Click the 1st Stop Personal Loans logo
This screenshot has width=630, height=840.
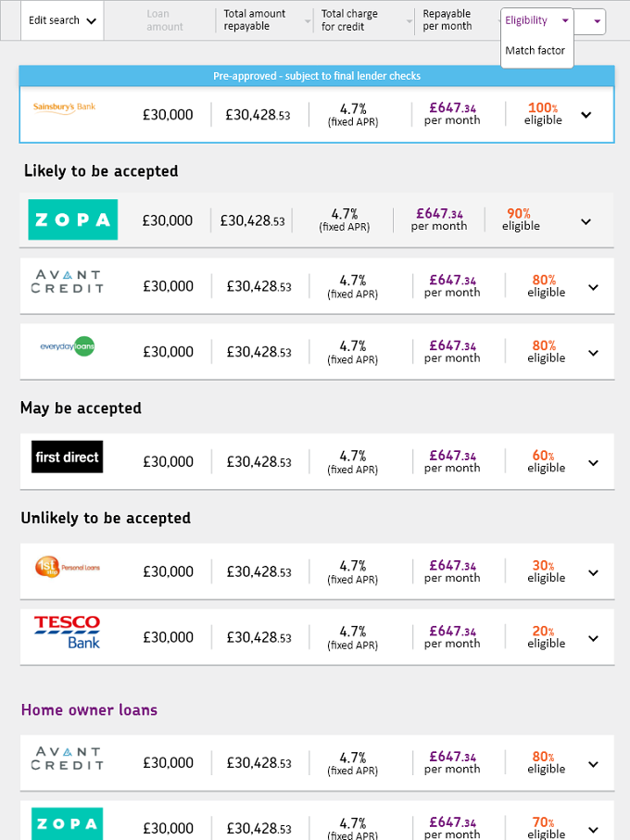click(x=68, y=567)
